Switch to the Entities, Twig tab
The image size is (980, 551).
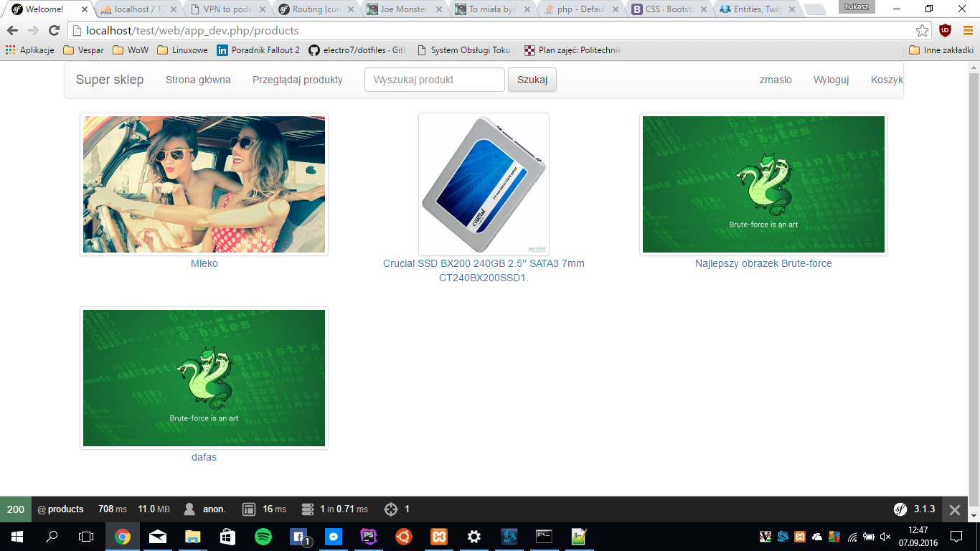pyautogui.click(x=755, y=9)
